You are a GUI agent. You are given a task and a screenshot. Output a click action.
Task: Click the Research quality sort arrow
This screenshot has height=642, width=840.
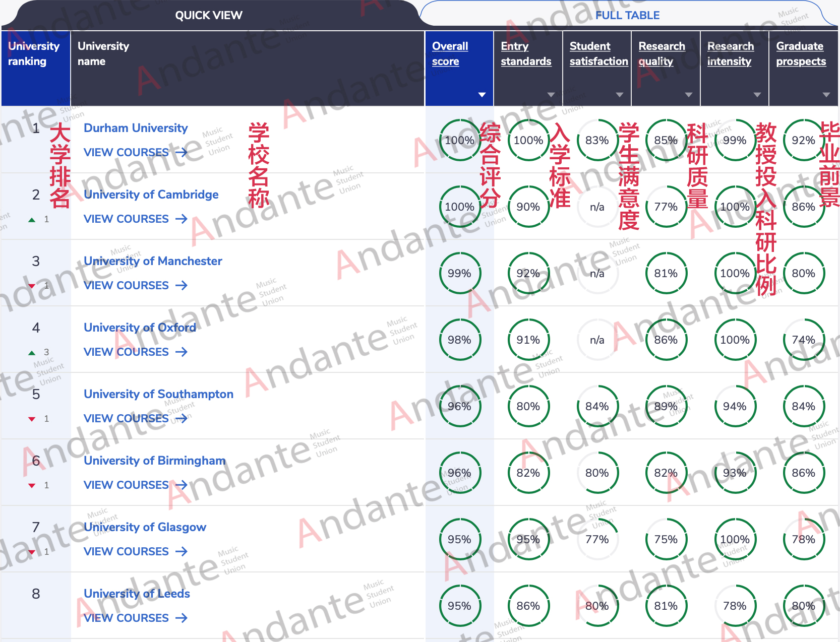coord(689,95)
